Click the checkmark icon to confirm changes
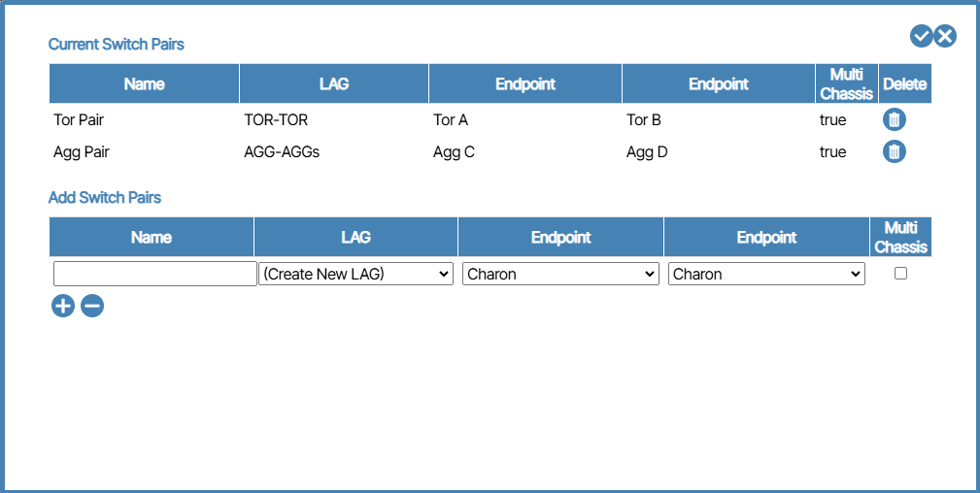980x493 pixels. tap(921, 36)
